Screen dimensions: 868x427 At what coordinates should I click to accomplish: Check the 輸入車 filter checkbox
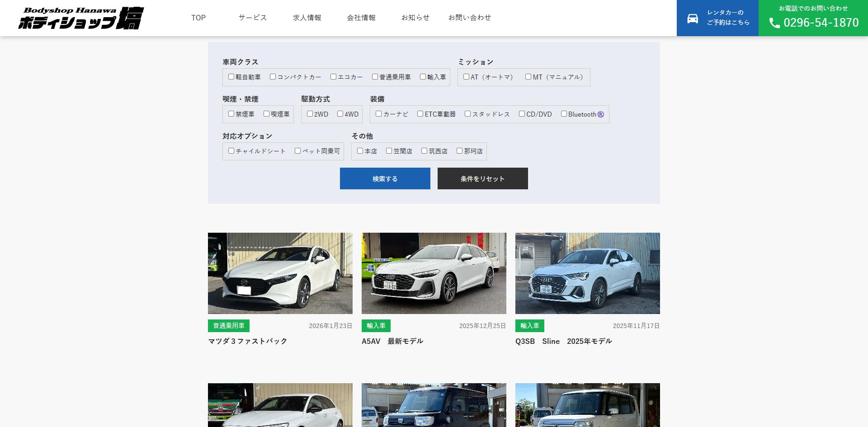[423, 77]
